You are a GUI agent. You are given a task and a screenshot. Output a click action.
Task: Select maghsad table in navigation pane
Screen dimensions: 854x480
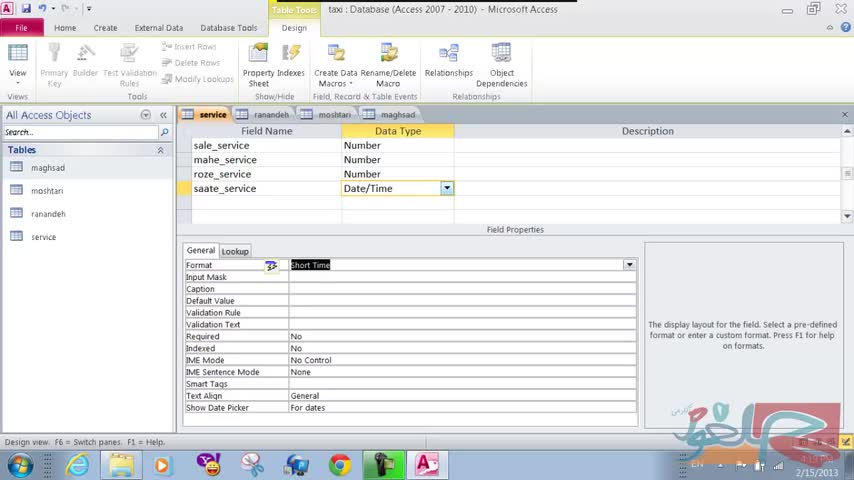coord(87,168)
